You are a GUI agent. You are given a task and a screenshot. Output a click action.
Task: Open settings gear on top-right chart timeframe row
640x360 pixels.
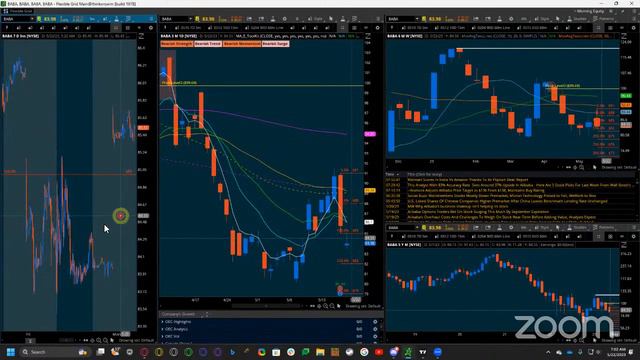(x=633, y=28)
